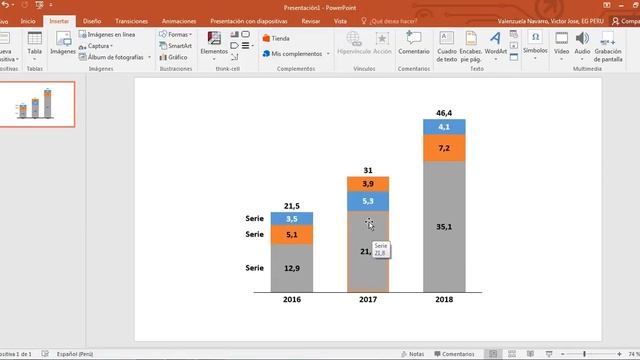Expand the Mis complementos arrow
Screen dimensions: 640x360
328,53
